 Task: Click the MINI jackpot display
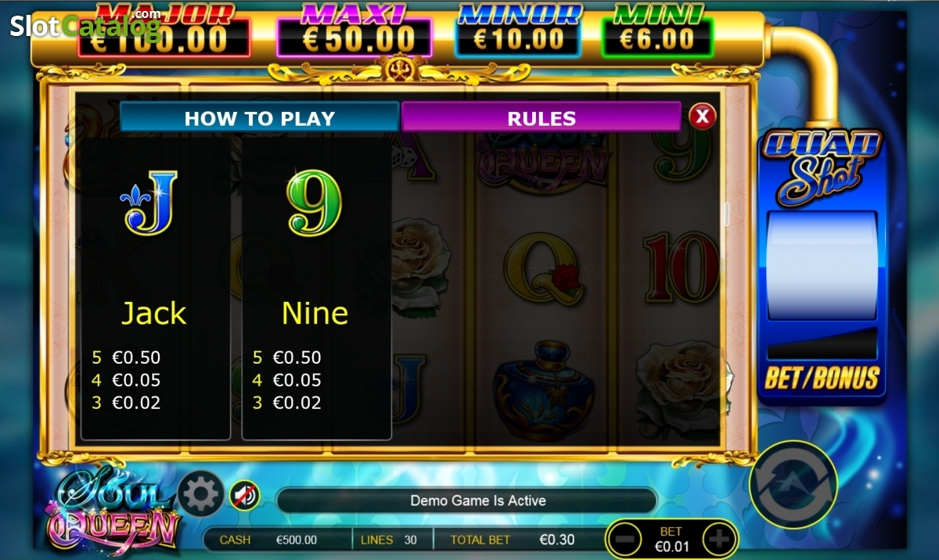click(x=657, y=31)
